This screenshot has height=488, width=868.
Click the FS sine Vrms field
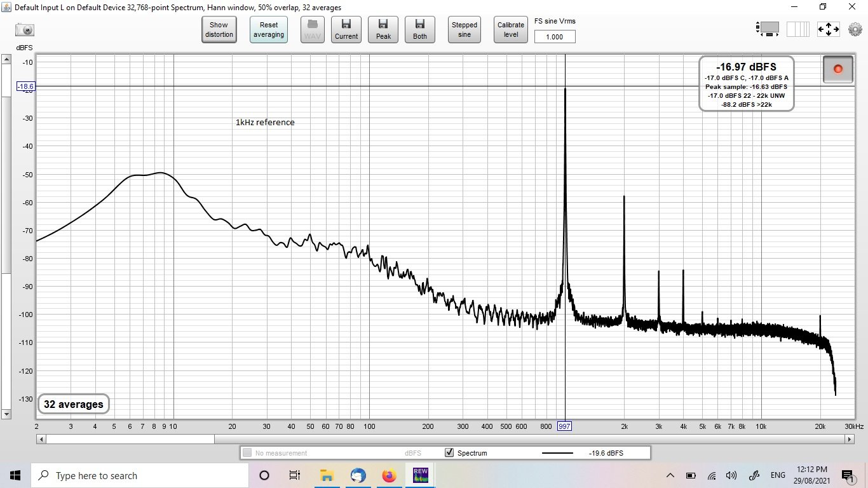pyautogui.click(x=555, y=37)
